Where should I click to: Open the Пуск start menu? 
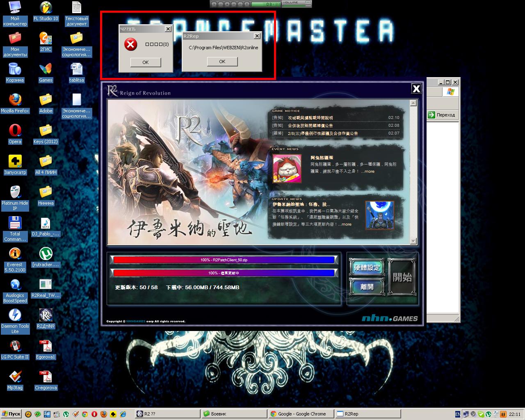tap(11, 414)
